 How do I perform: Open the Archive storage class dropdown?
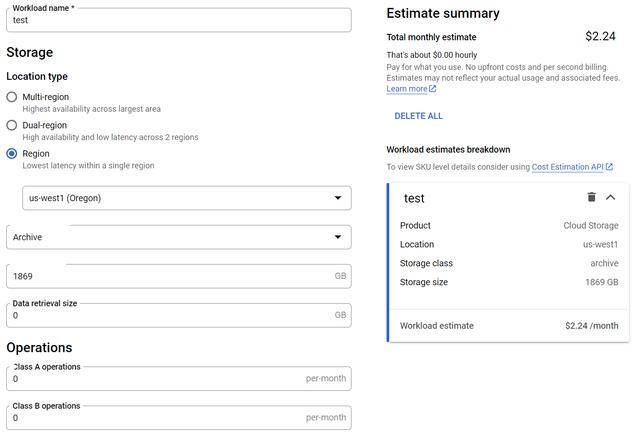point(179,237)
